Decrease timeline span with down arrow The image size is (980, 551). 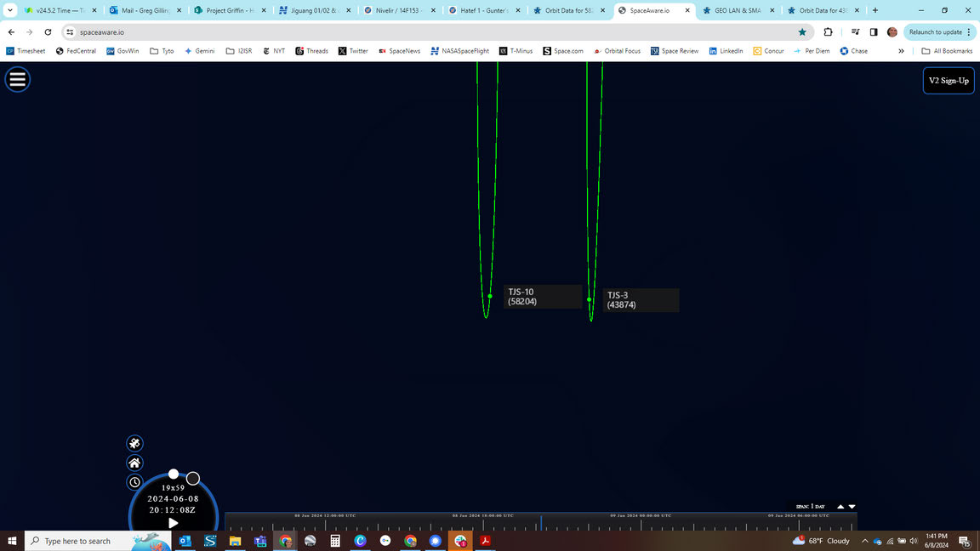click(x=852, y=507)
